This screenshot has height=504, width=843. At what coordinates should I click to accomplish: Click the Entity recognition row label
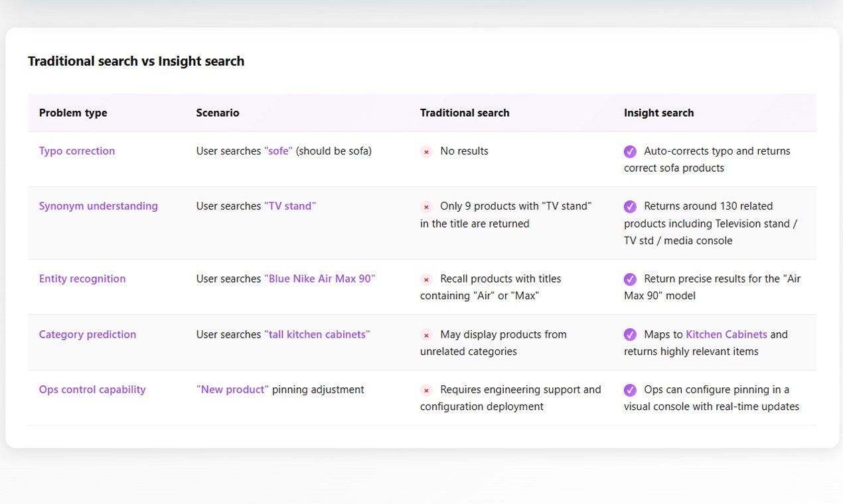pyautogui.click(x=82, y=279)
